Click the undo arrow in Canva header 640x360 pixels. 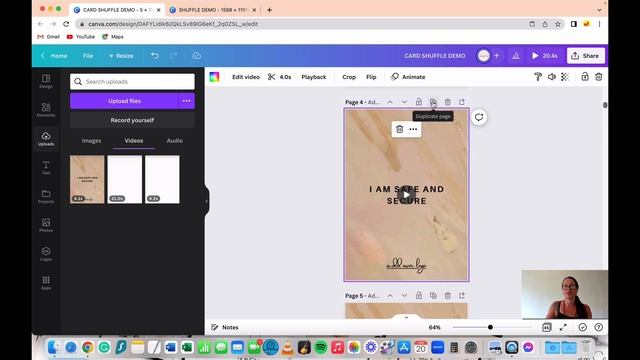click(x=155, y=56)
